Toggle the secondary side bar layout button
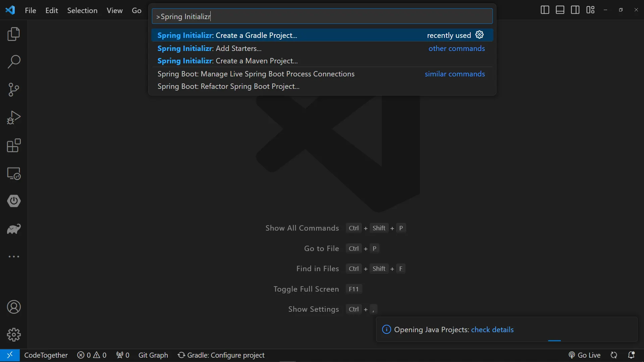This screenshot has height=362, width=644. pyautogui.click(x=575, y=10)
